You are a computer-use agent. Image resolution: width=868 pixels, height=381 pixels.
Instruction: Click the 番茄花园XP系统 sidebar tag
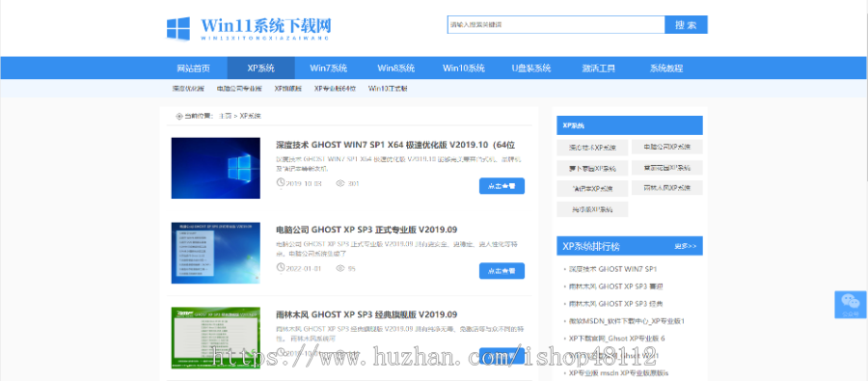pyautogui.click(x=667, y=168)
